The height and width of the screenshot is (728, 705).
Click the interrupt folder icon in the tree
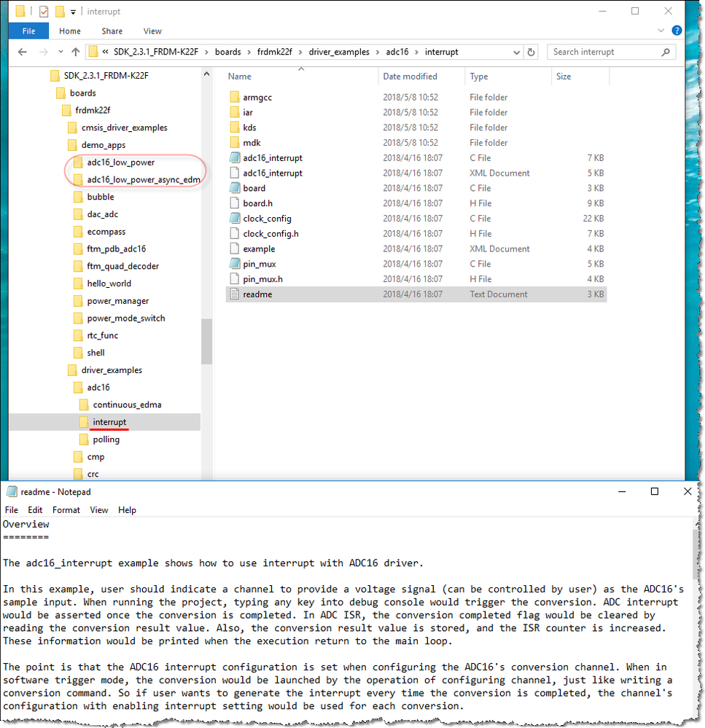pyautogui.click(x=85, y=422)
